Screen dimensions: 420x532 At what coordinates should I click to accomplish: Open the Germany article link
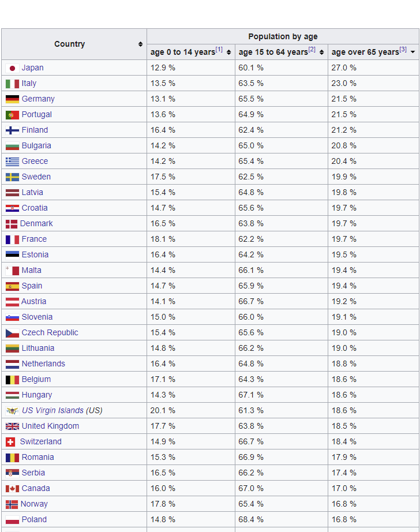coord(38,99)
